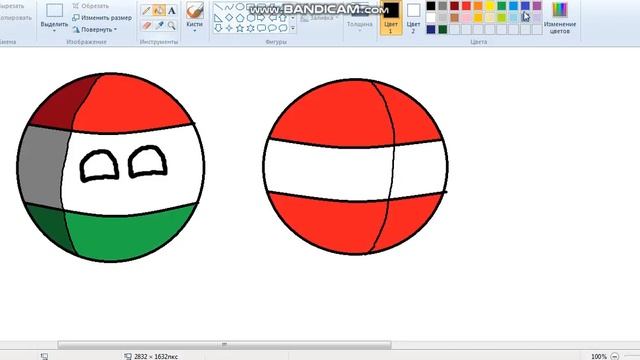Screen dimensions: 640x360
Task: Click the rectangular selection (Выделить) icon
Action: click(54, 10)
